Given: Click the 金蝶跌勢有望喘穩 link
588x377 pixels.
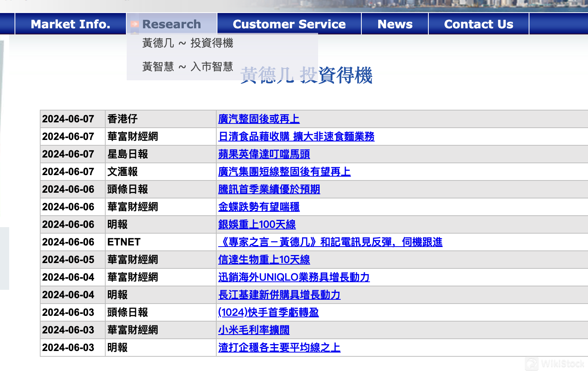Looking at the screenshot, I should 259,207.
